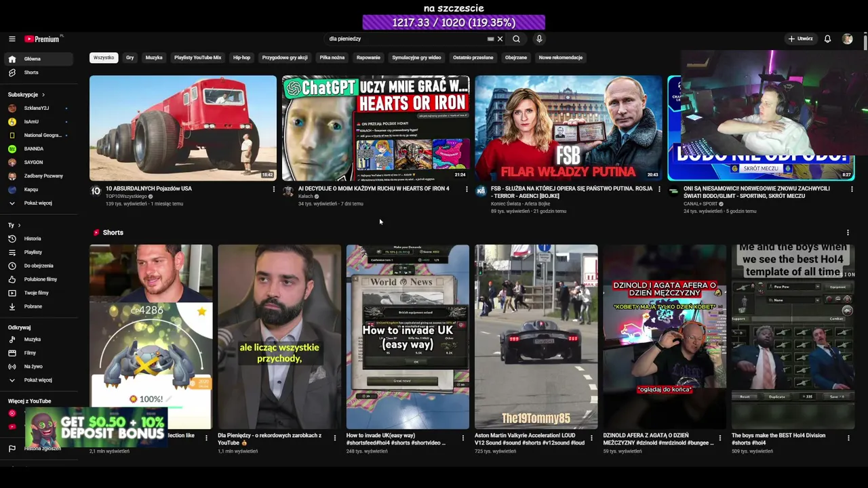Open the on-screen keyboard icon in search

[490, 39]
